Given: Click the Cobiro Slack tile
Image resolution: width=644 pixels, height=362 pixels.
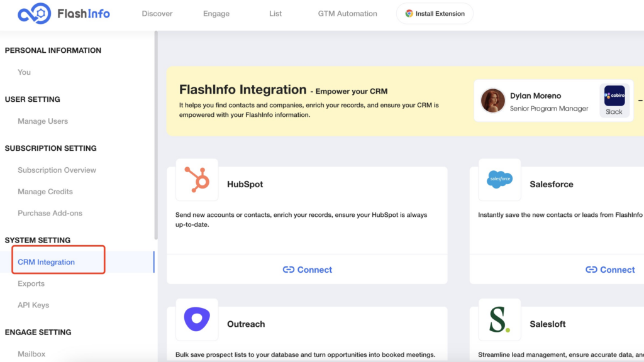Looking at the screenshot, I should pyautogui.click(x=614, y=101).
